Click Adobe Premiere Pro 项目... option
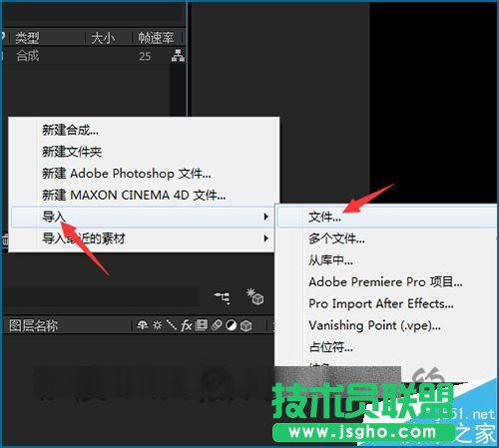 [x=385, y=282]
